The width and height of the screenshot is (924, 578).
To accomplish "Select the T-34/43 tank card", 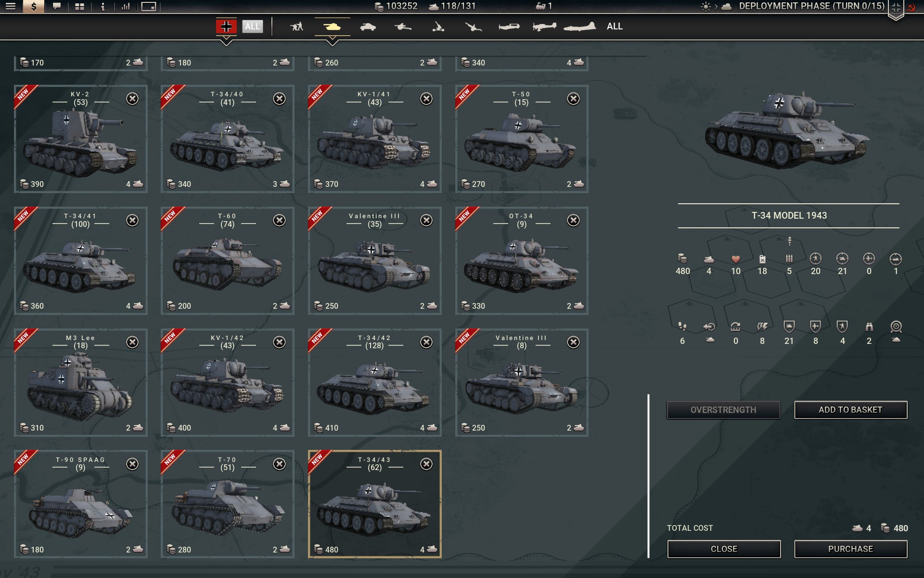I will (x=375, y=505).
